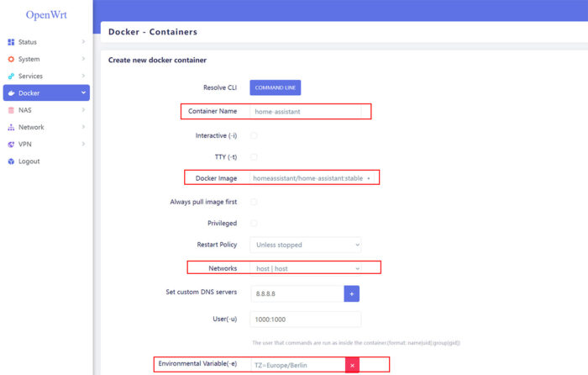
Task: Click the System gear icon
Action: click(11, 59)
